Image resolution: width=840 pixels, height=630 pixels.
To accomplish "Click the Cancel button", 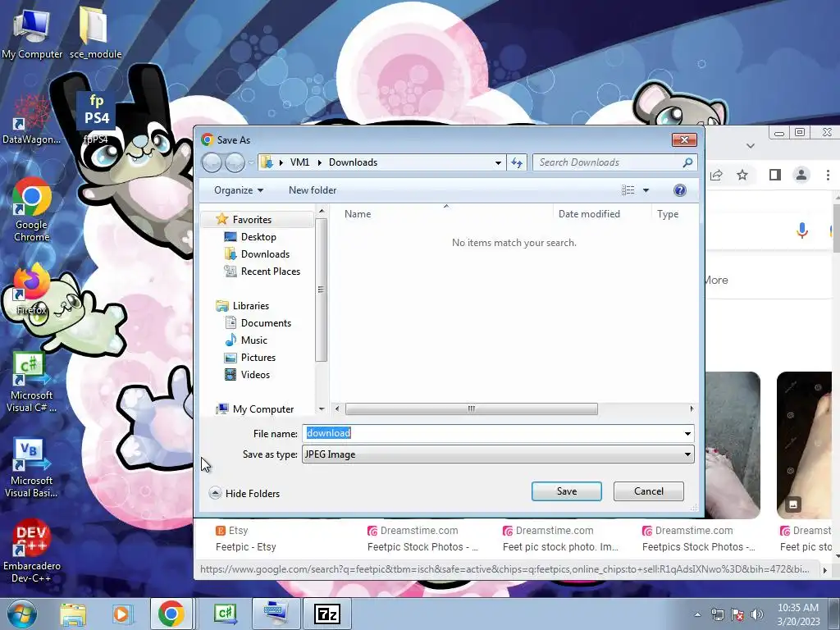I will click(648, 491).
